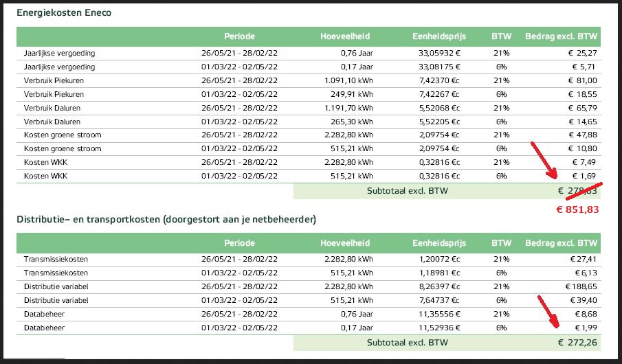Click 'Hoeveelheid' header in the Distributie table
The image size is (622, 364).
tap(345, 243)
